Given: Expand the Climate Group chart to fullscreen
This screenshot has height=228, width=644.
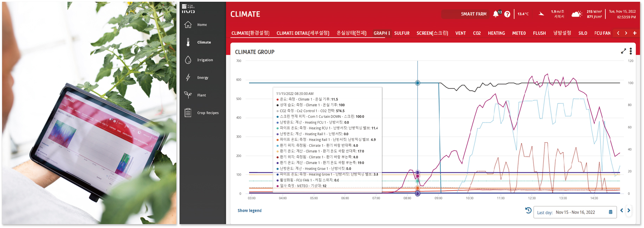Looking at the screenshot, I should point(623,51).
